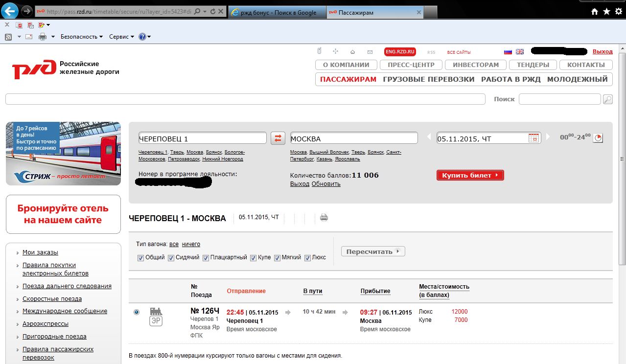
Task: Toggle the Купе checkbox
Action: point(254,258)
